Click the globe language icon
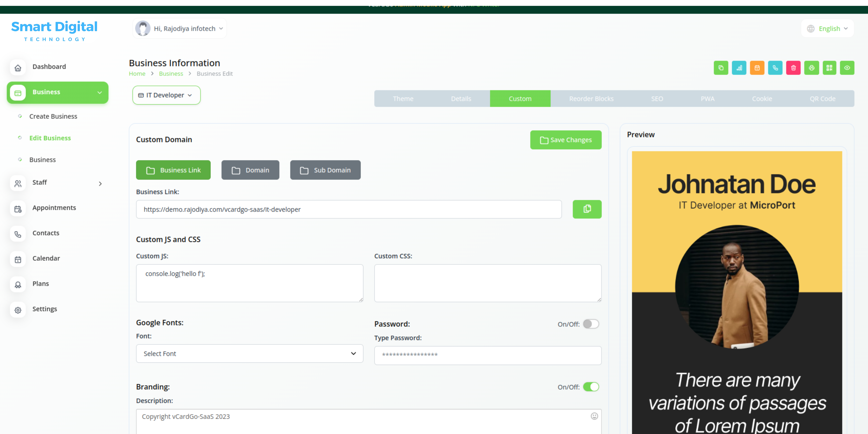Viewport: 868px width, 434px height. [x=811, y=29]
